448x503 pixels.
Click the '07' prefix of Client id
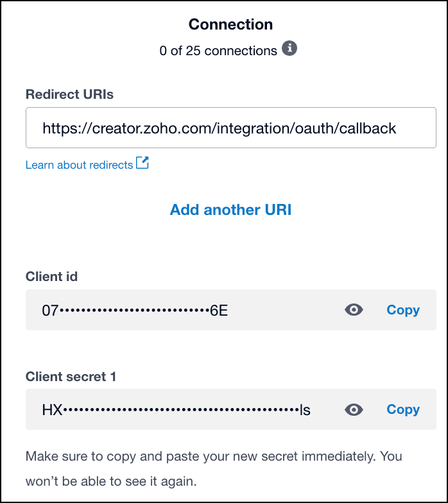pyautogui.click(x=49, y=311)
